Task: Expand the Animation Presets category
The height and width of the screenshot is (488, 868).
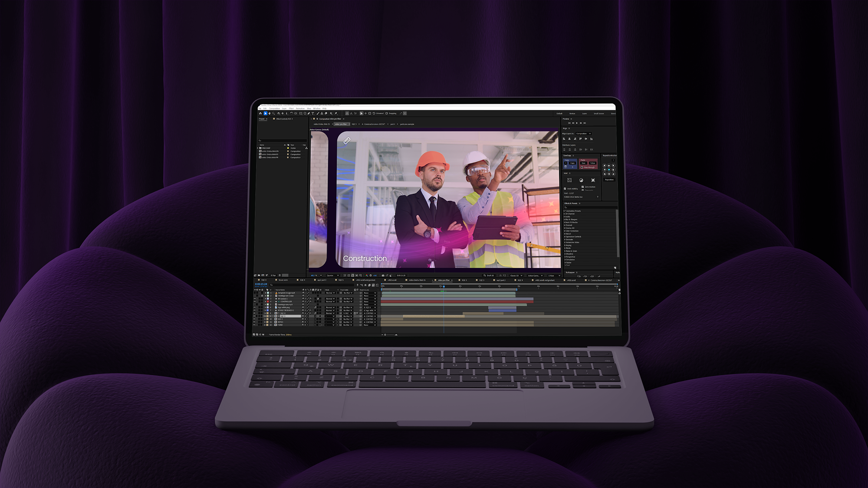Action: 564,211
